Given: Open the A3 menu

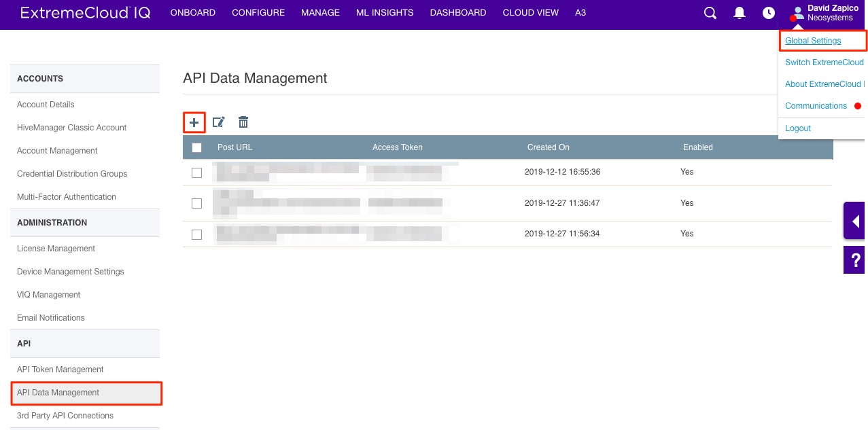Looking at the screenshot, I should point(580,12).
